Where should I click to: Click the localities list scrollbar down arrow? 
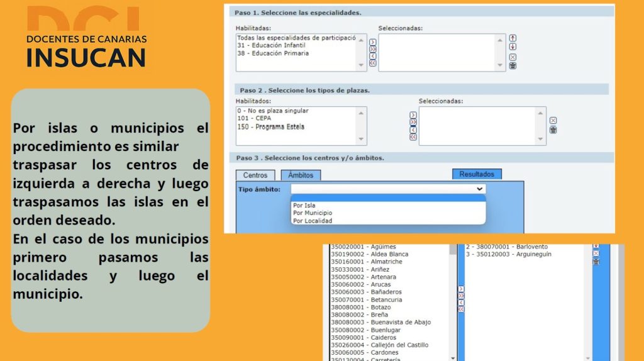click(x=453, y=357)
